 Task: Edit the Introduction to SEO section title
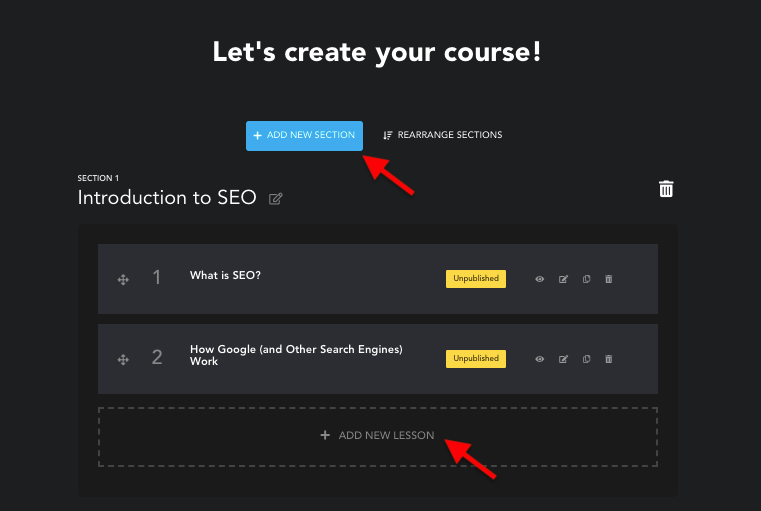[276, 198]
